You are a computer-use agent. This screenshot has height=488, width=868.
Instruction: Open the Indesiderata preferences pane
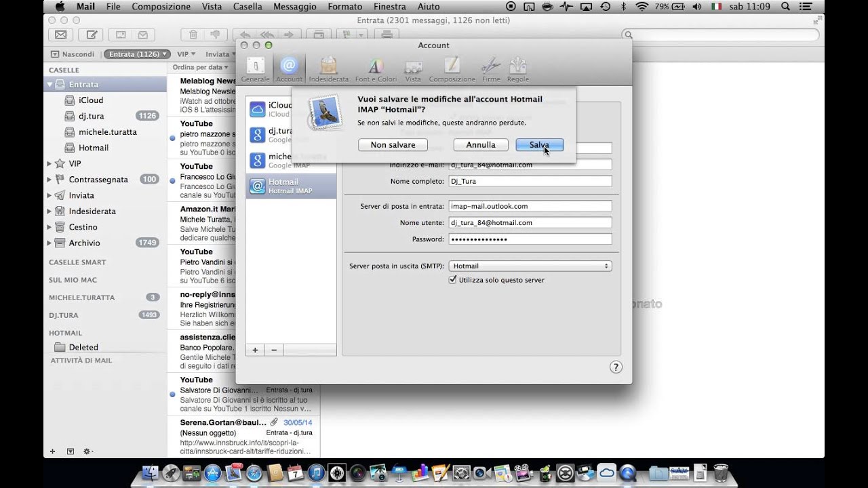coord(329,70)
